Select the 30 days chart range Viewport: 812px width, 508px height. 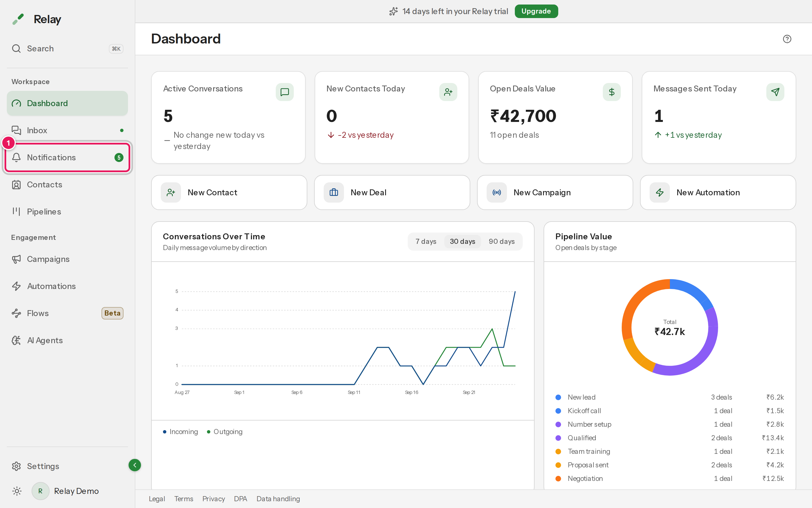click(462, 242)
